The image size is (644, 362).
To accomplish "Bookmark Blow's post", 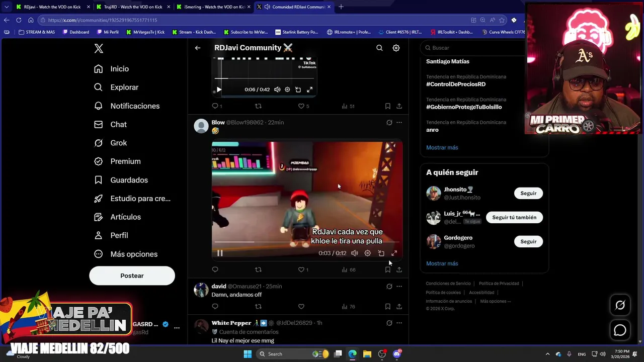I will (387, 269).
